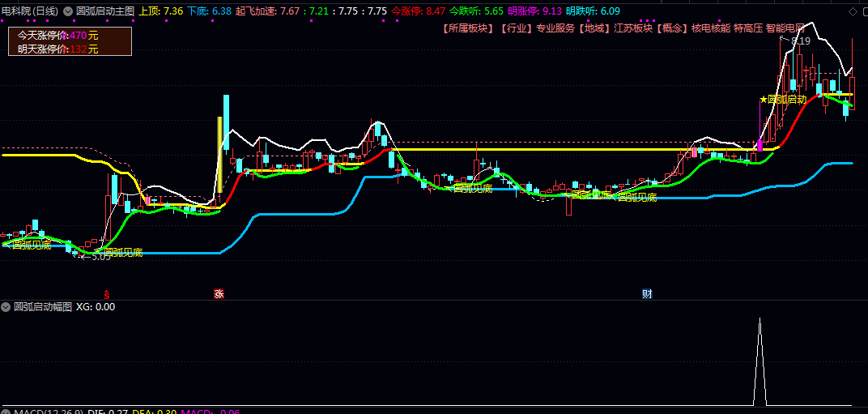Expand the 圆弧启动幅图 indicator menu
Viewport: 868px width, 414px height.
6,307
